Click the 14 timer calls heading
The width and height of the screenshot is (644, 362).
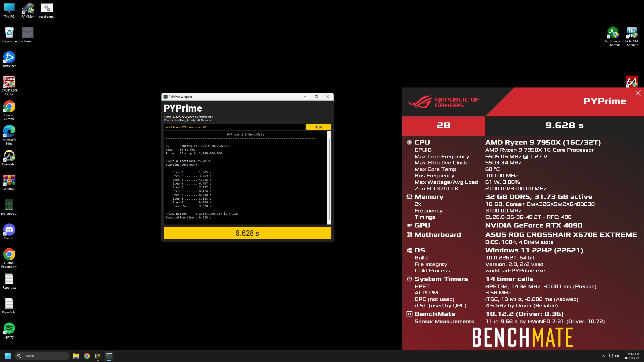tap(509, 279)
